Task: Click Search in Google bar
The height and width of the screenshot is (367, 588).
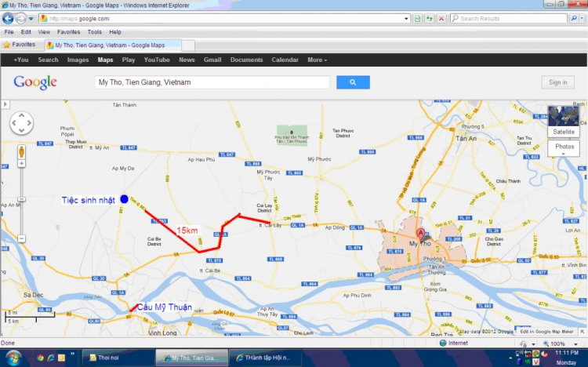Action: (x=48, y=60)
